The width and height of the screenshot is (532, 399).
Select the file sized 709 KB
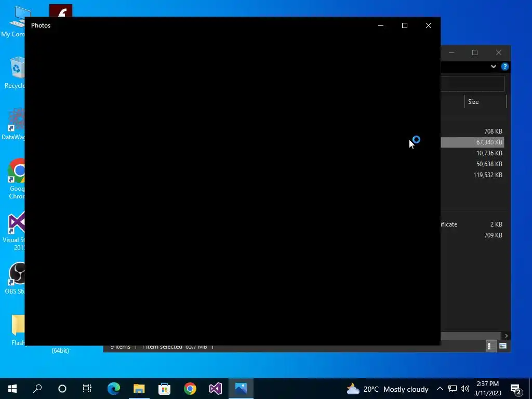(x=472, y=235)
